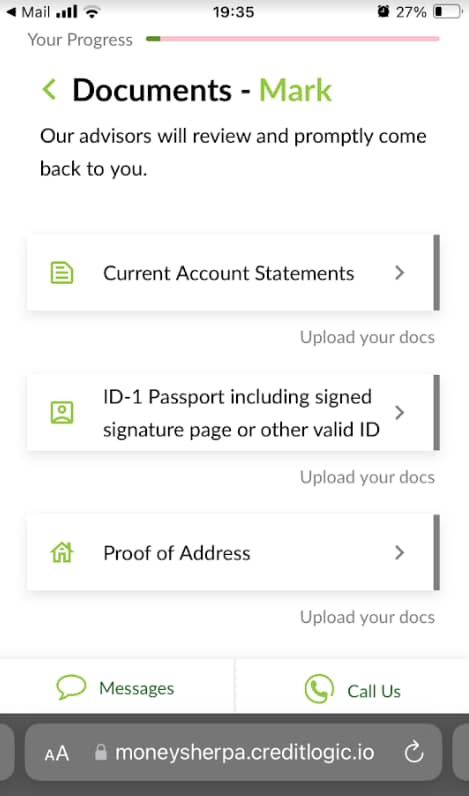Screen dimensions: 469x796
Task: Return to Mail app via status bar
Action: [x=28, y=12]
